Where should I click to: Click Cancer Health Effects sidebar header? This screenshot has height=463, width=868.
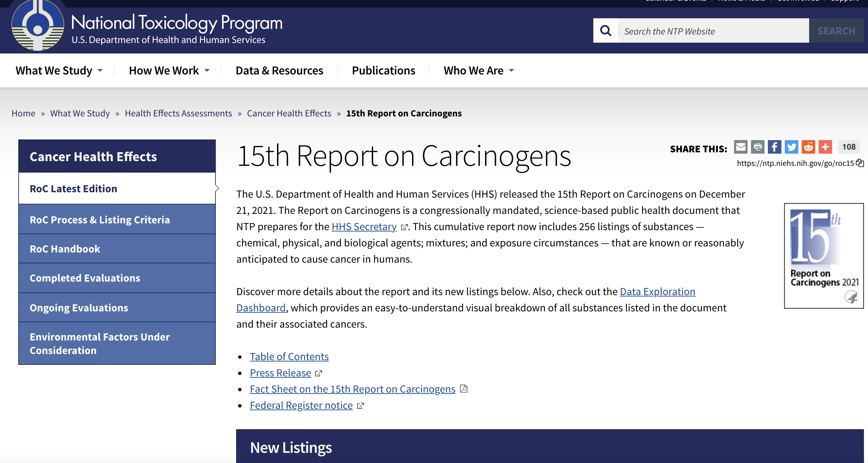point(117,156)
